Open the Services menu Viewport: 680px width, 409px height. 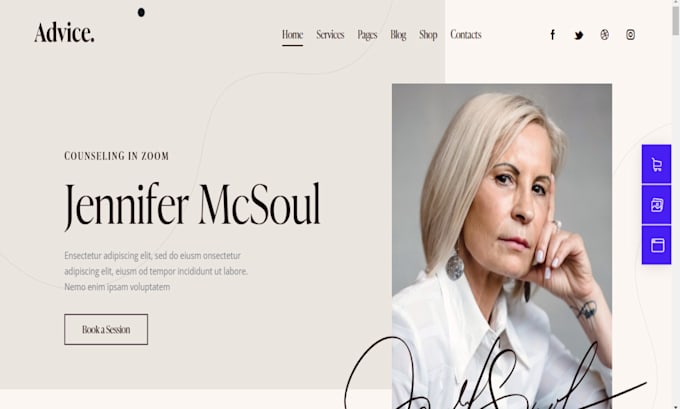tap(330, 35)
